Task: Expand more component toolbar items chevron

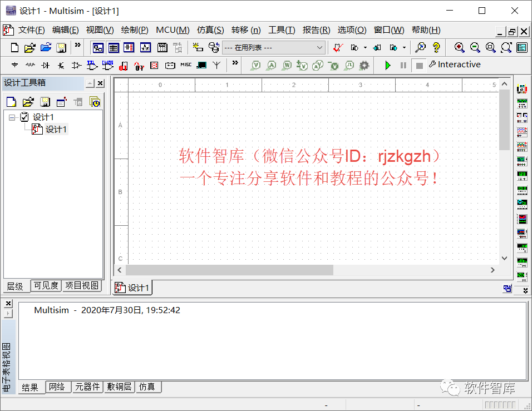Action: tap(235, 63)
